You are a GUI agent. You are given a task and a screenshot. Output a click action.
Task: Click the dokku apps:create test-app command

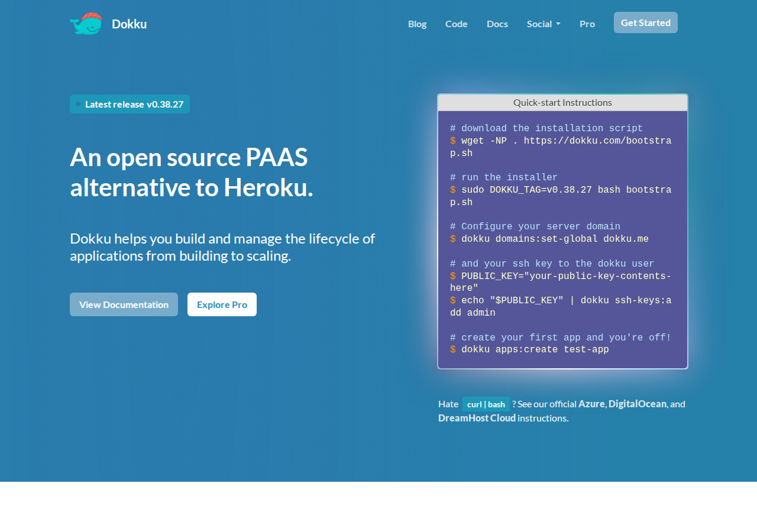coord(529,350)
